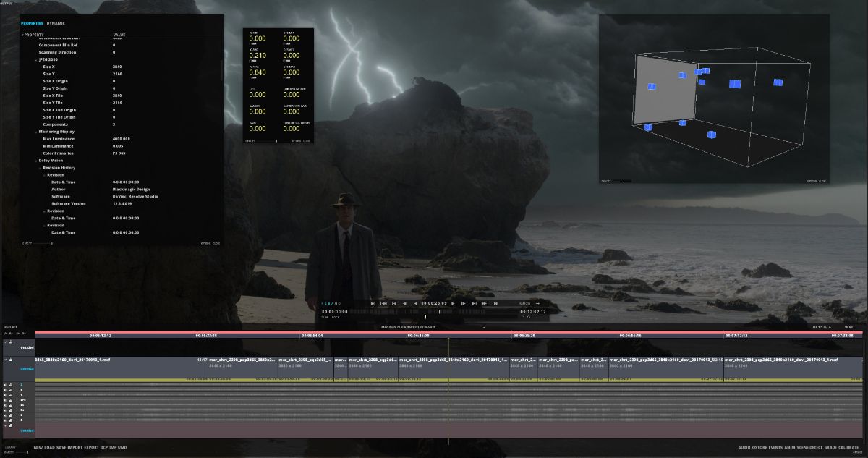Screen dimensions: 868x458
Task: Click CLOSE in properties panel
Action: 216,243
